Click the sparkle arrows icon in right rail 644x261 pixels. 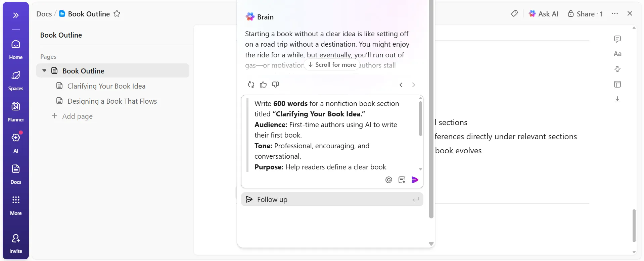point(617,69)
